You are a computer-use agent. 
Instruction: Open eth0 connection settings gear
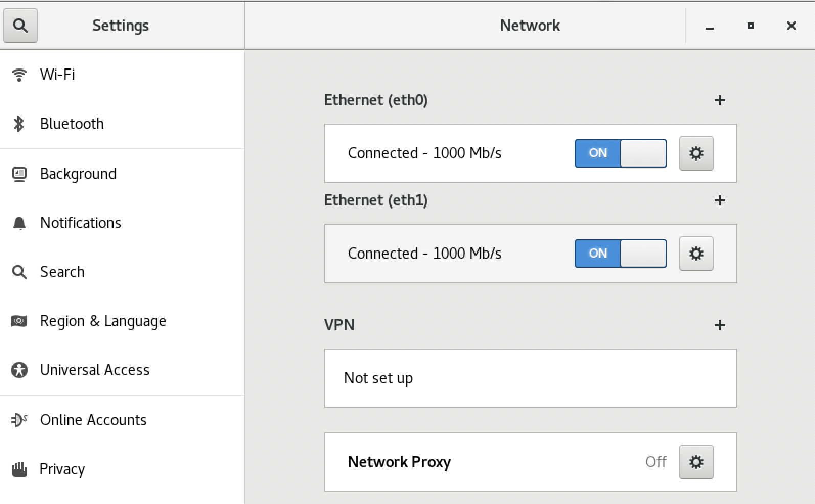tap(696, 153)
